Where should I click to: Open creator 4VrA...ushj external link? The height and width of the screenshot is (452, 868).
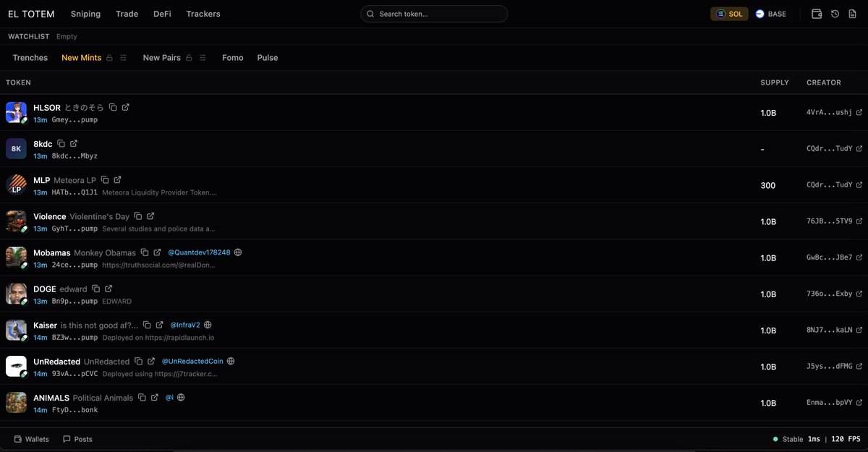pos(859,112)
